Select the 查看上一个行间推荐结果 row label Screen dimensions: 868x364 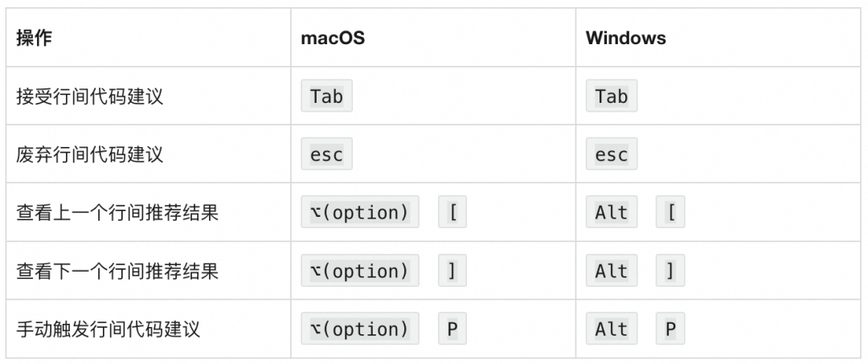tap(117, 213)
